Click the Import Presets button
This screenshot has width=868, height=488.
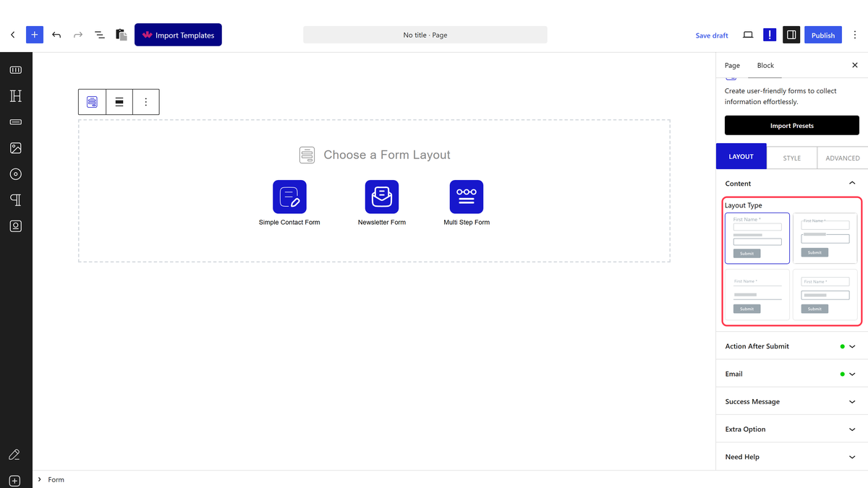tap(792, 125)
